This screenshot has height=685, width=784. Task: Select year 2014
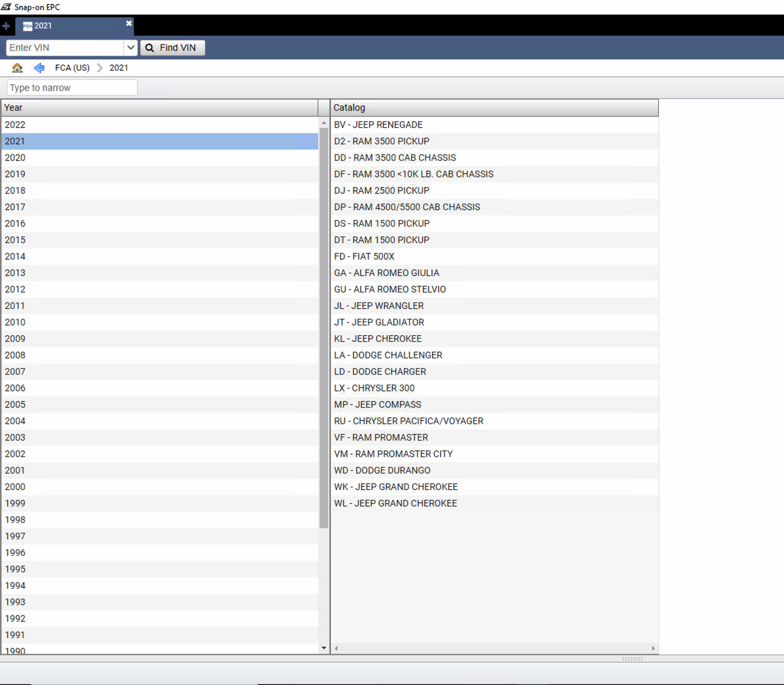coord(159,256)
